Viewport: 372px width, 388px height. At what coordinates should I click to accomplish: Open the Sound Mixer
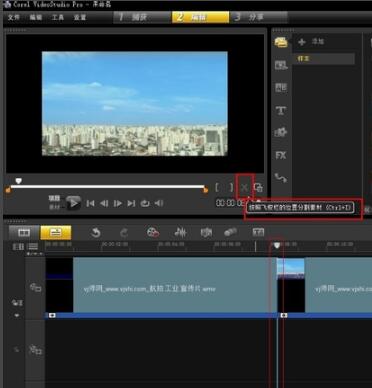click(180, 232)
